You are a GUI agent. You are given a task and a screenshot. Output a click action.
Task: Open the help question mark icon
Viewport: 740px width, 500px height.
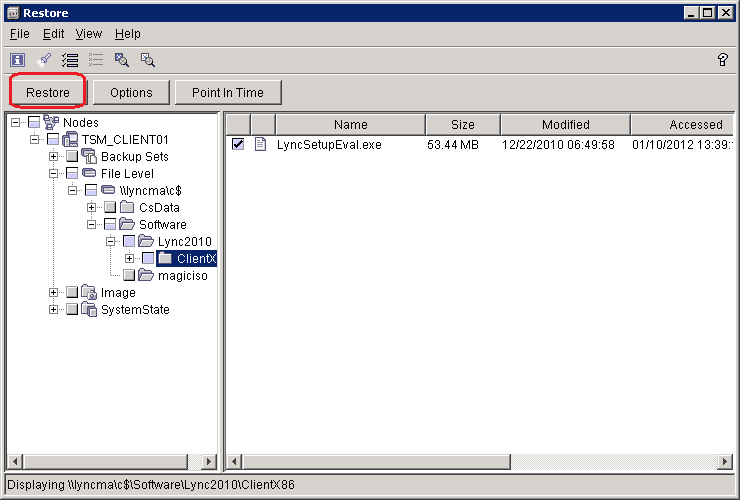[723, 60]
